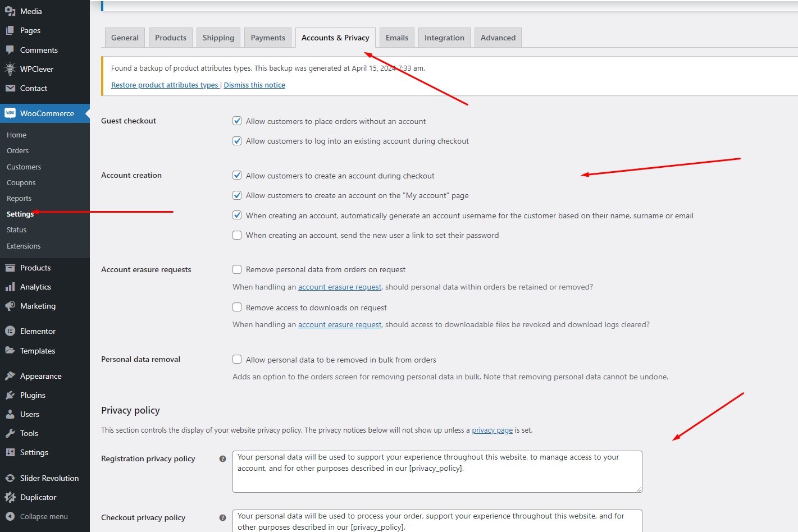
Task: Enable removing personal data from orders on request
Action: click(x=237, y=269)
